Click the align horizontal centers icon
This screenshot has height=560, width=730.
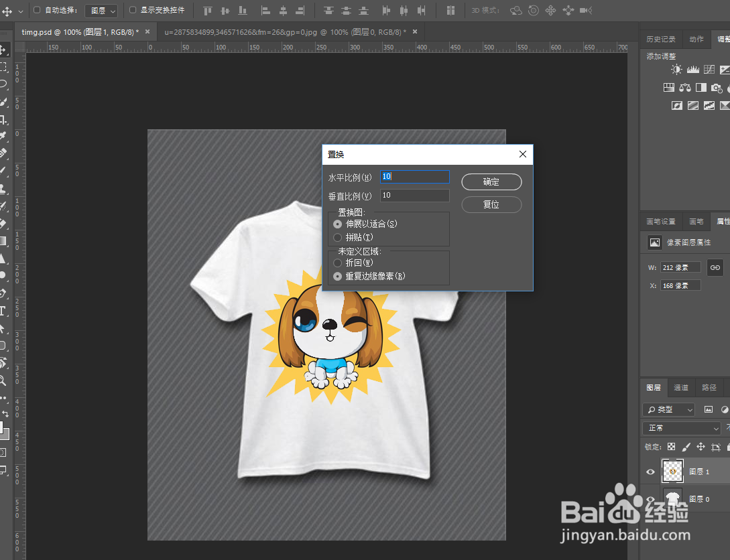pos(283,10)
